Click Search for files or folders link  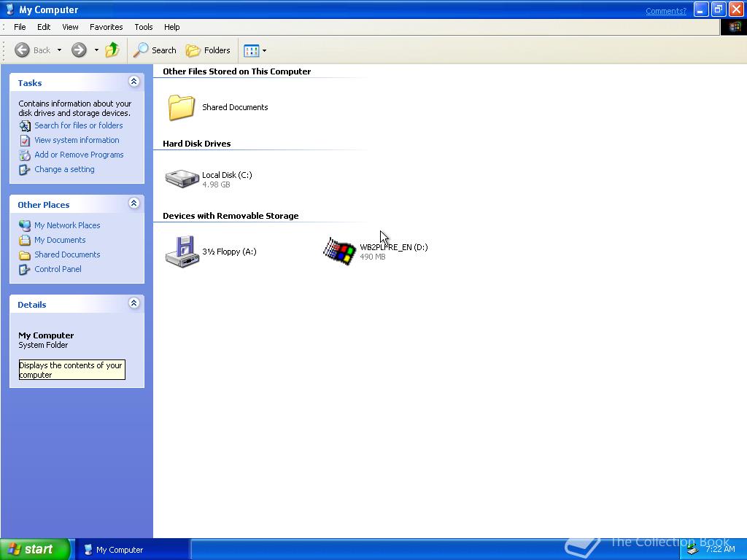coord(79,125)
